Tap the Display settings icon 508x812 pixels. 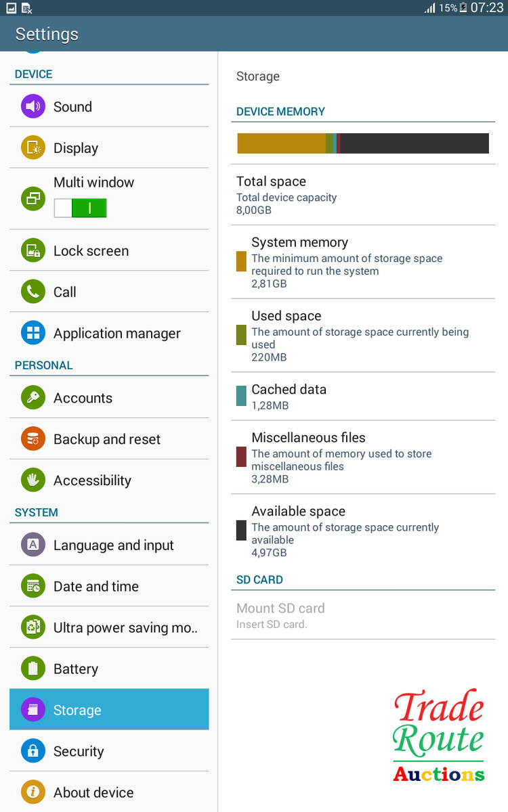coord(33,148)
